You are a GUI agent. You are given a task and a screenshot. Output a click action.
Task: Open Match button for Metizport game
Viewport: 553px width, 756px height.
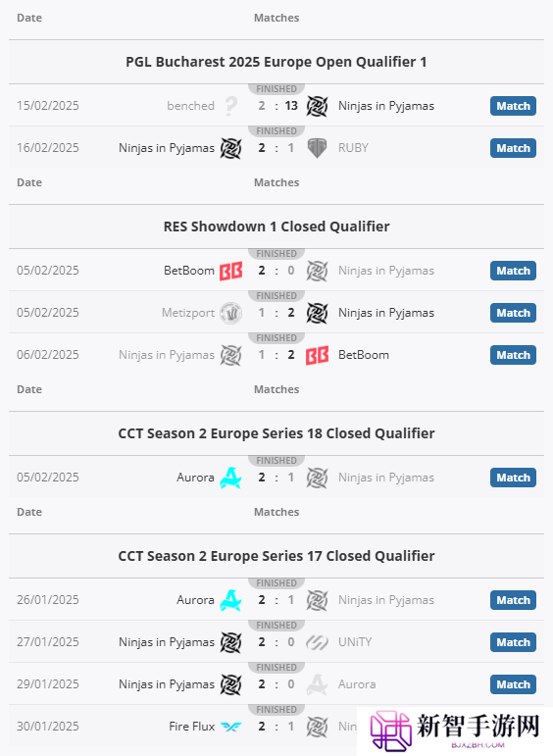click(x=513, y=313)
